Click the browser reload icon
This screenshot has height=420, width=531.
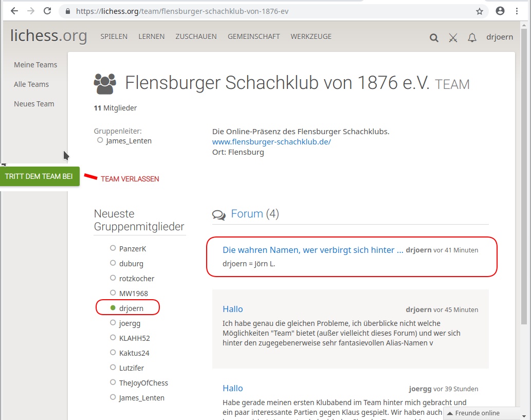(47, 11)
